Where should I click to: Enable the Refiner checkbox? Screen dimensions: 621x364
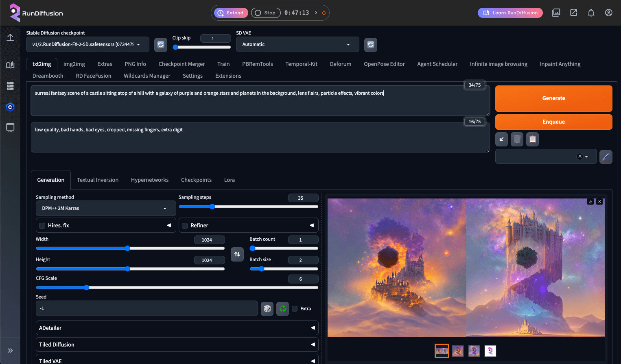coord(185,226)
